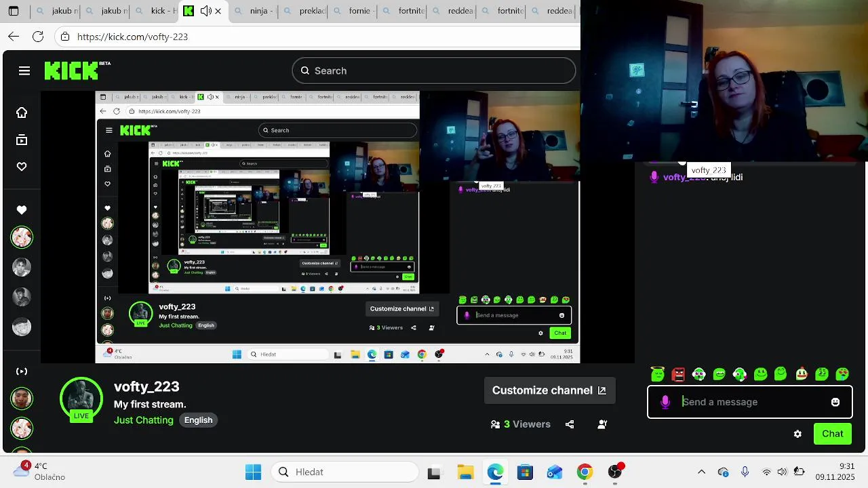Viewport: 868px width, 488px height.
Task: Open browser tab actions menu icon
Action: [x=14, y=11]
